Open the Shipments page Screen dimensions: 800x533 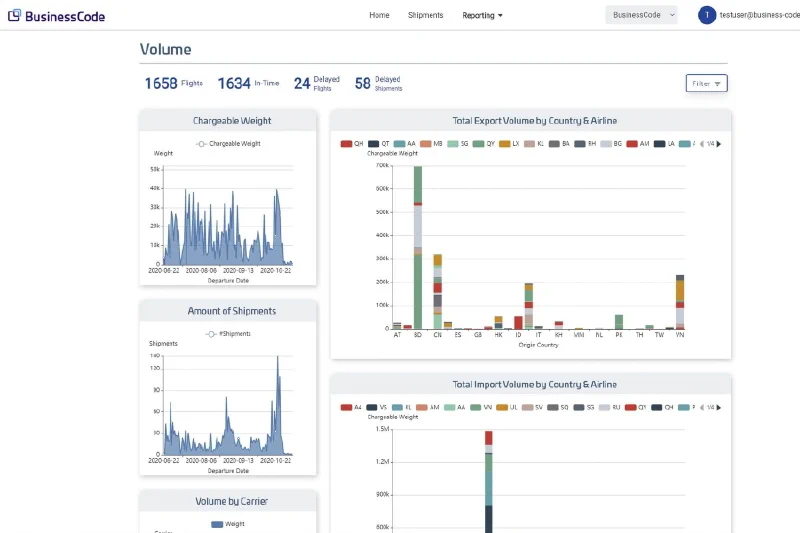click(x=425, y=15)
